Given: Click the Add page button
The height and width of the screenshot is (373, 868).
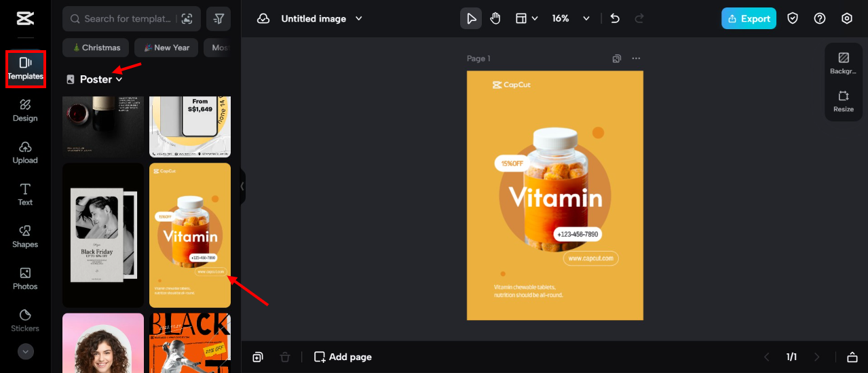Looking at the screenshot, I should pyautogui.click(x=343, y=357).
